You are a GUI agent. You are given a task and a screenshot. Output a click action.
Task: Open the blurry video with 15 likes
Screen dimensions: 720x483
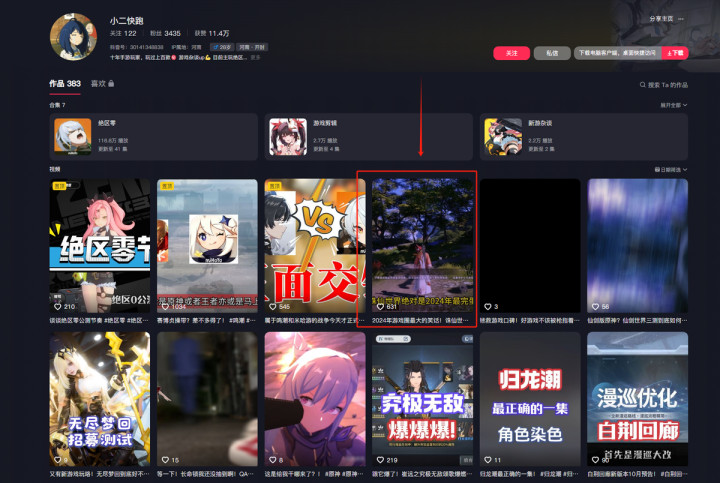coord(207,399)
